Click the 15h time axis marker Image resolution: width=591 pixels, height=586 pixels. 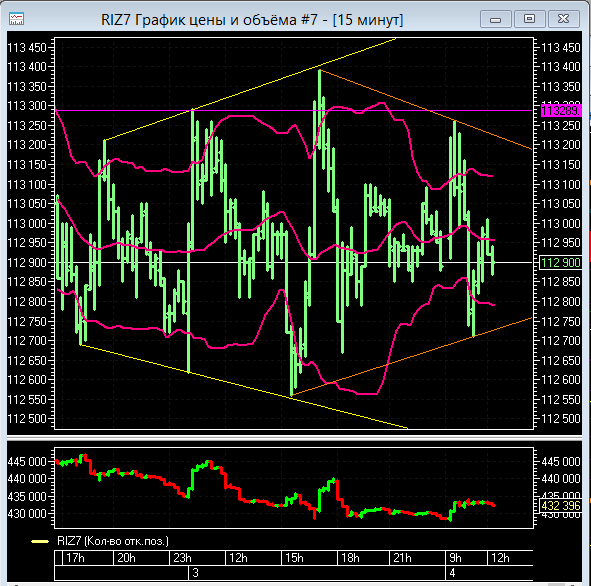coord(294,558)
